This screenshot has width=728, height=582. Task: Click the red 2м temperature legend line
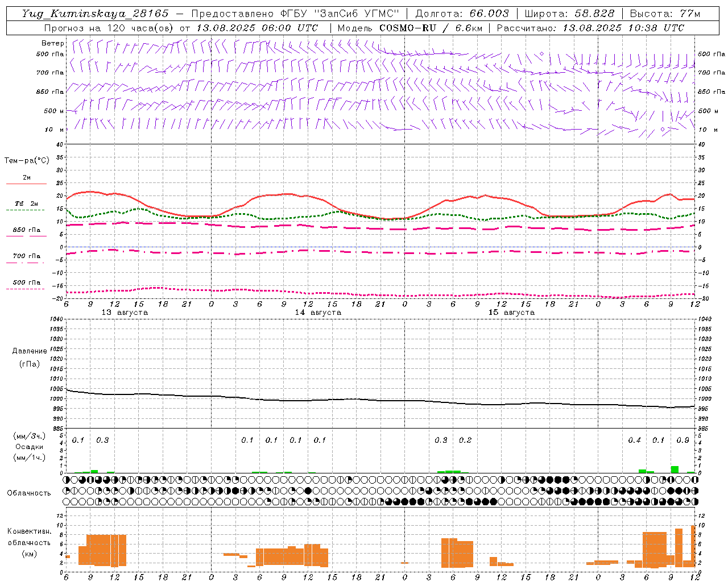[x=26, y=184]
